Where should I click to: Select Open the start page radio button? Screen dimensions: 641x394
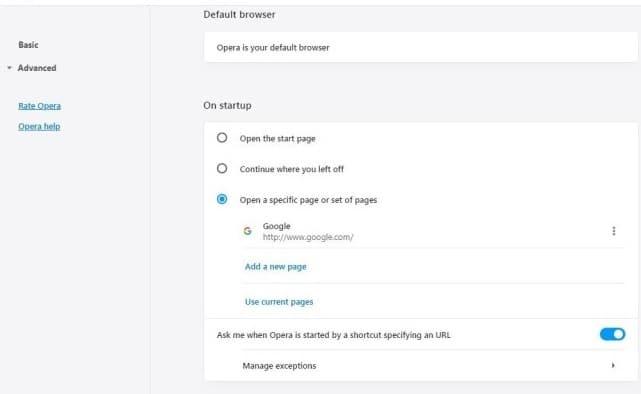click(x=222, y=138)
